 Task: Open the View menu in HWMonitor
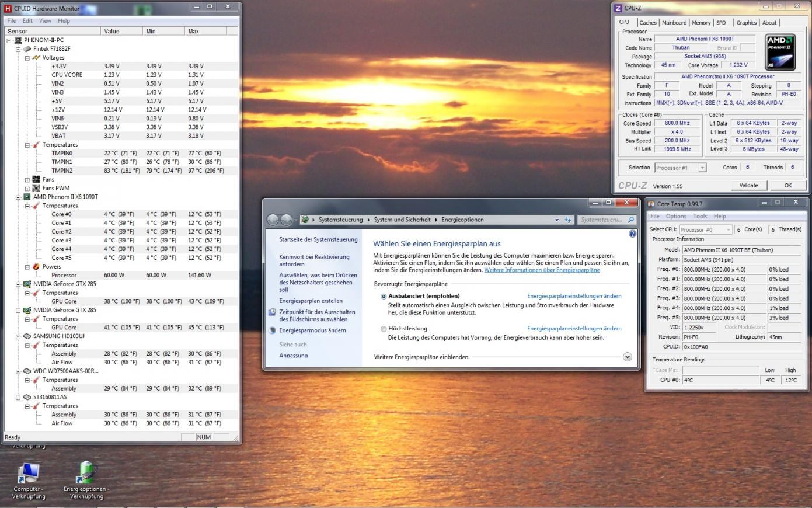coord(45,20)
